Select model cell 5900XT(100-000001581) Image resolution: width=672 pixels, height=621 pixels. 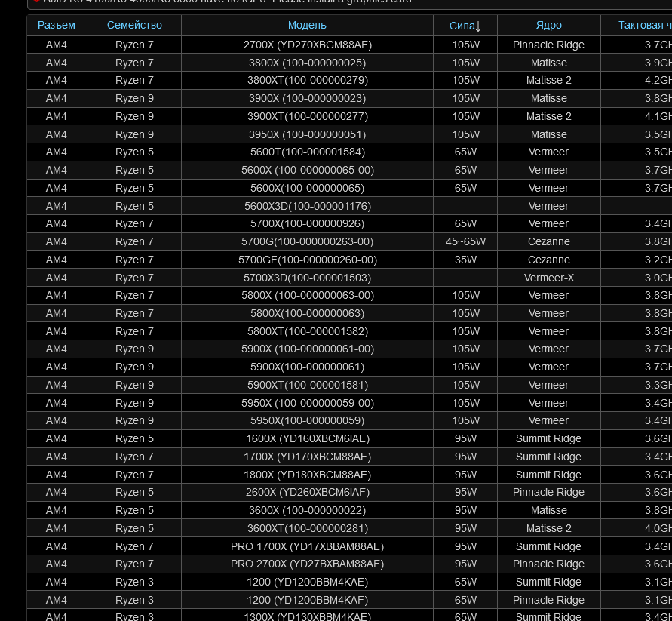307,385
